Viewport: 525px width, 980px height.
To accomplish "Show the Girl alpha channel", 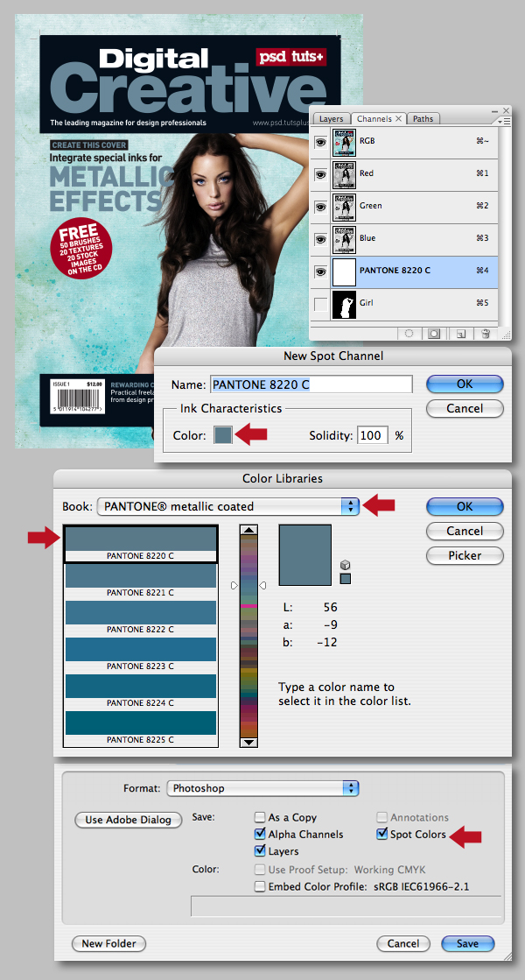I will [x=321, y=305].
